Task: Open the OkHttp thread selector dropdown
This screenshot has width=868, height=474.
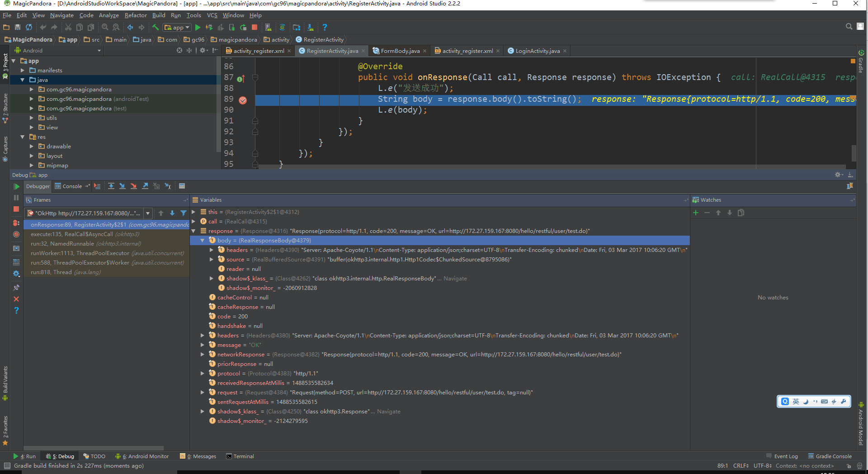Action: pos(148,213)
